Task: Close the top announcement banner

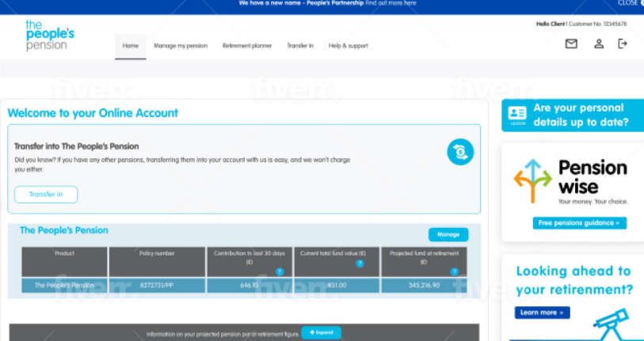Action: 631,3
